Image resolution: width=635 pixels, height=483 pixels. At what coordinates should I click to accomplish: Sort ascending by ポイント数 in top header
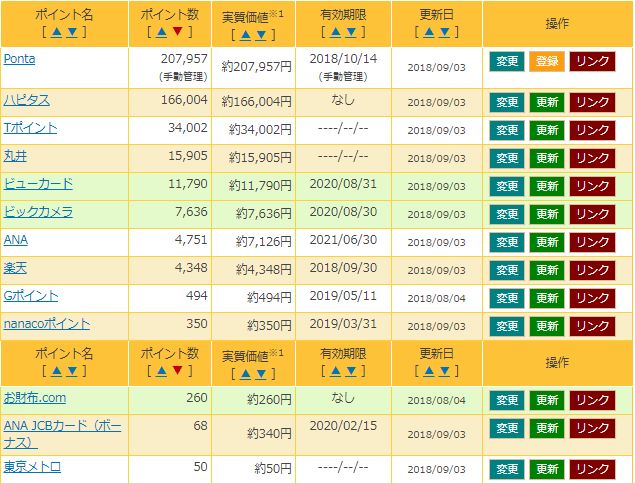tap(162, 32)
